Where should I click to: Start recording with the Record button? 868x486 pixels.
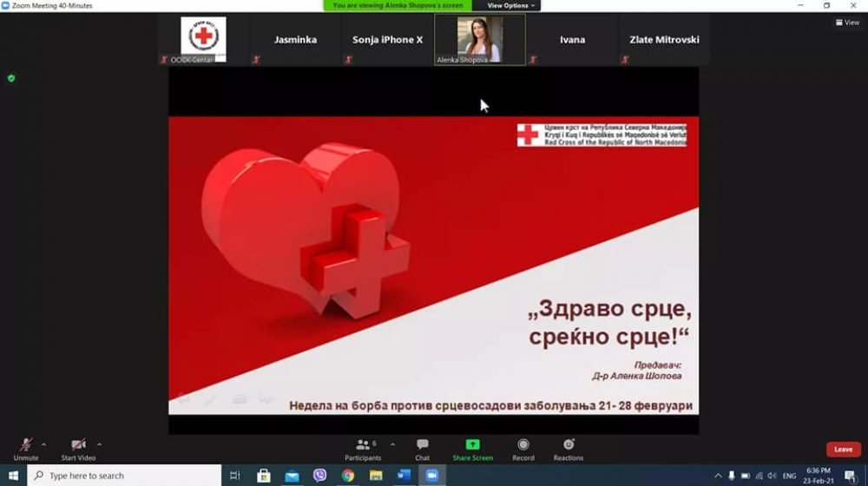(x=523, y=449)
